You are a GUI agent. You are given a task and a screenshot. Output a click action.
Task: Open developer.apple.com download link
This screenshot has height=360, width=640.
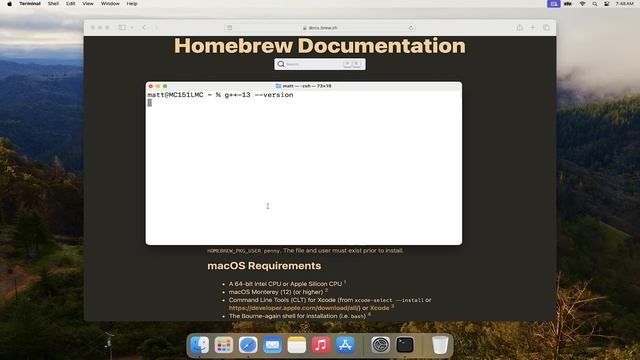tap(293, 308)
